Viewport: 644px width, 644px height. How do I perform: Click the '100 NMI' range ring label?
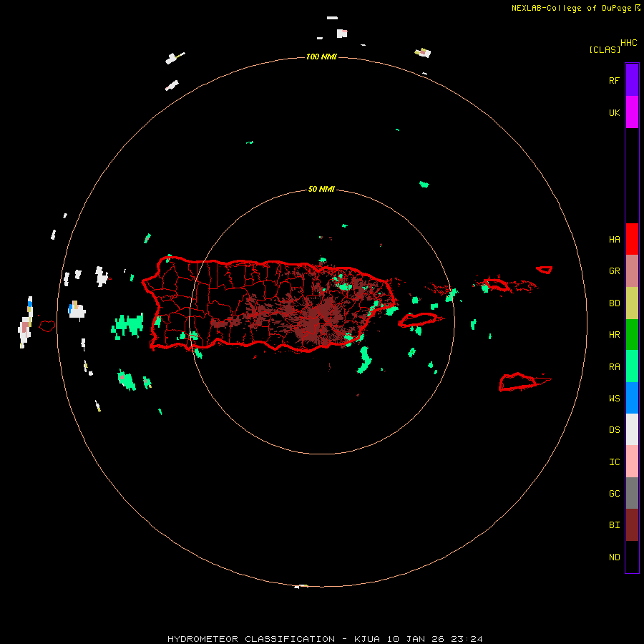[321, 57]
